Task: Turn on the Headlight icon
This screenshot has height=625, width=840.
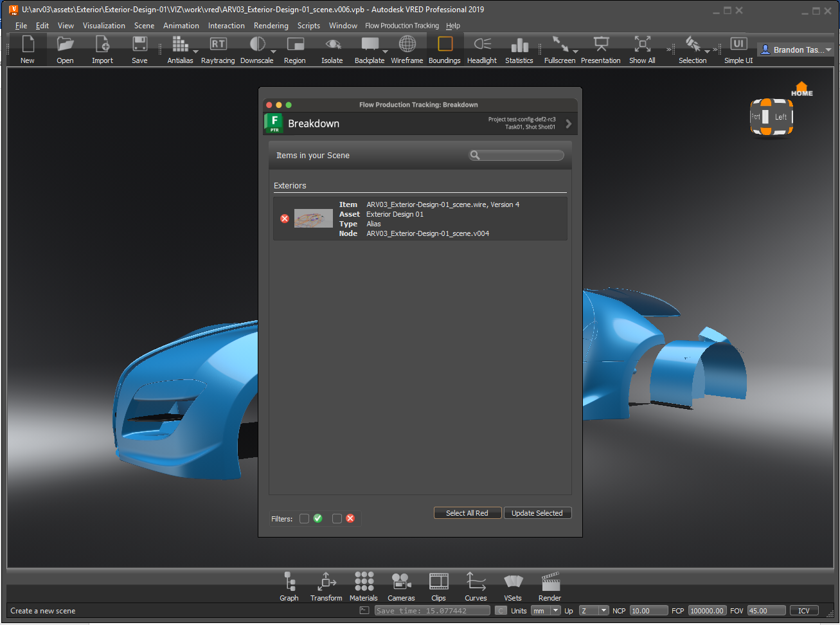Action: click(x=482, y=44)
